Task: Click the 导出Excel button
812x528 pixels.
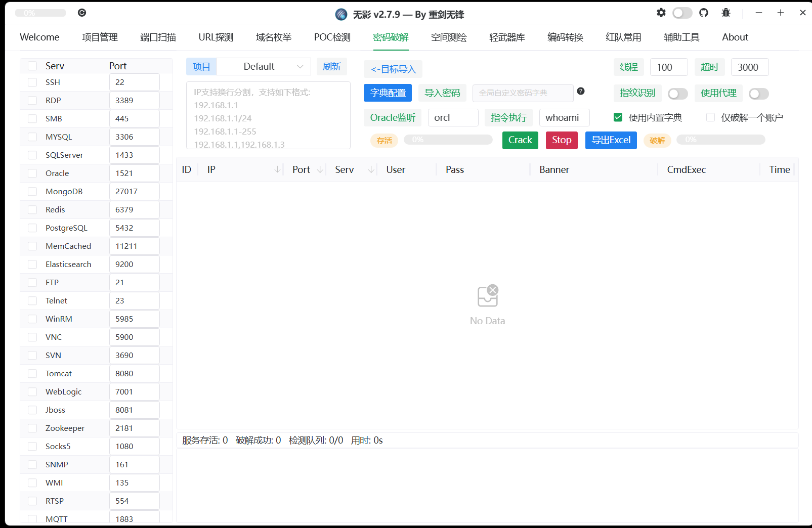Action: point(611,140)
